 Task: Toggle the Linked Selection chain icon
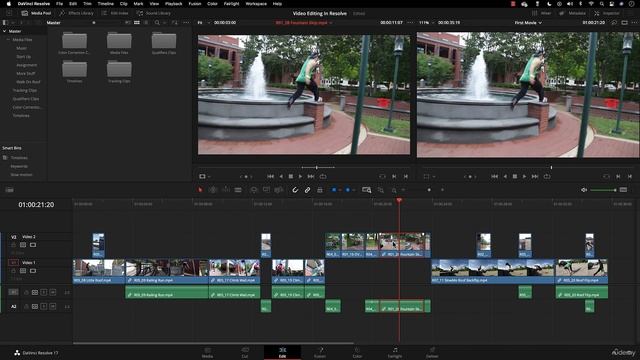(x=307, y=190)
